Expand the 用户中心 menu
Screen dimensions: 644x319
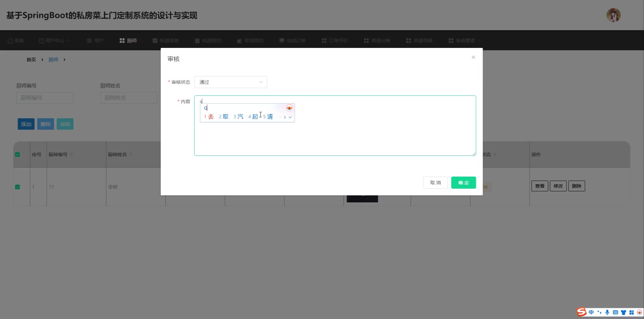pos(54,41)
